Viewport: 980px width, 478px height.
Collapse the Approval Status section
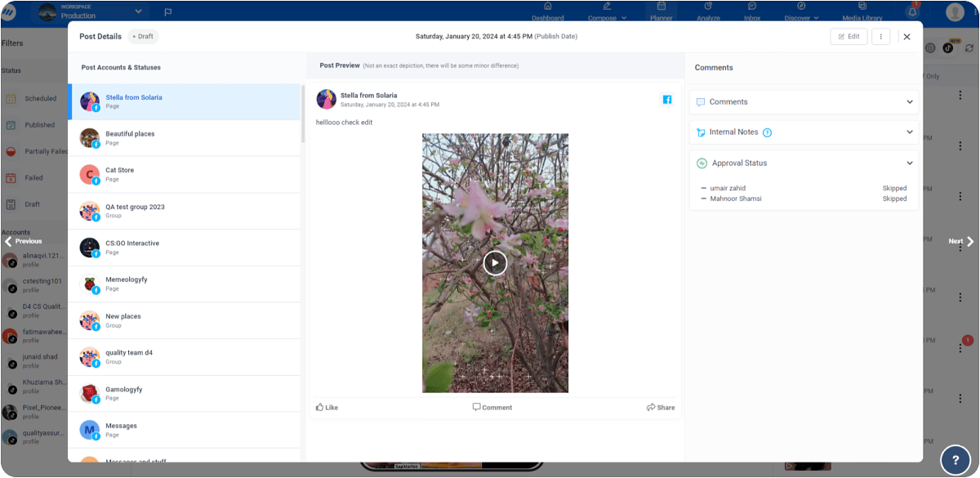909,163
